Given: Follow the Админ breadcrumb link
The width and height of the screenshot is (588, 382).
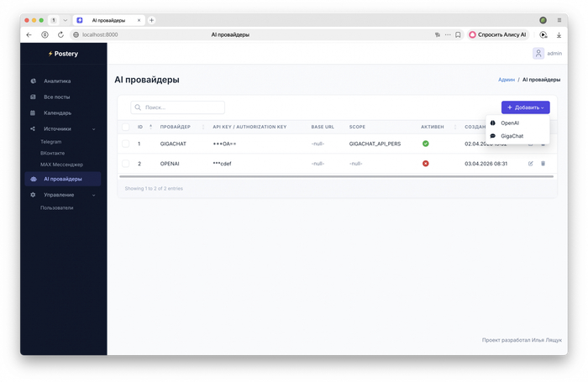Looking at the screenshot, I should pos(507,80).
